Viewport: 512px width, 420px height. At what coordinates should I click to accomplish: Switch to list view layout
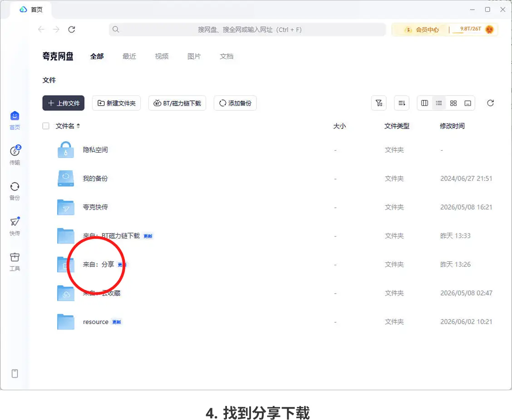(439, 103)
